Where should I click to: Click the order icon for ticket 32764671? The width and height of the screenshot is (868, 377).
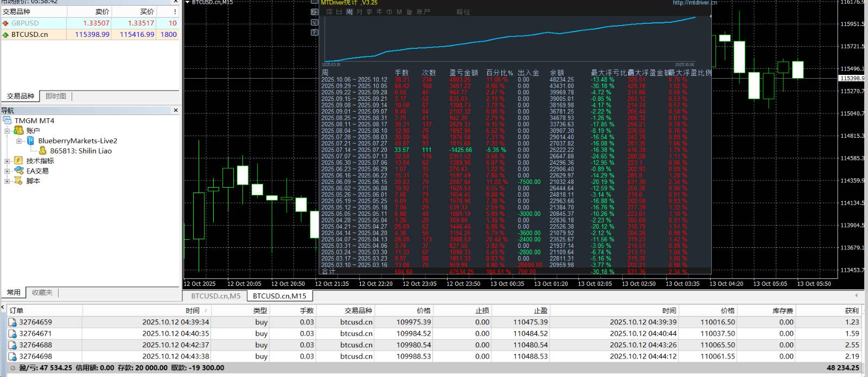[x=12, y=334]
